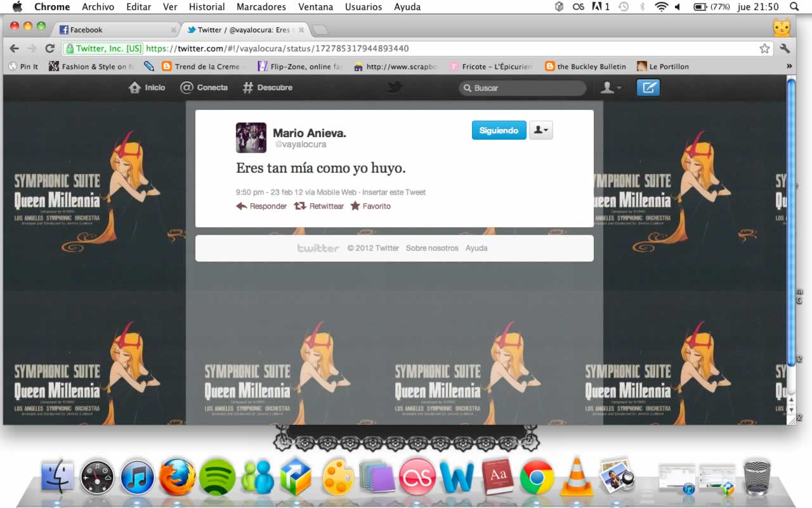Open Spotify from the dock
812x508 pixels.
(217, 478)
